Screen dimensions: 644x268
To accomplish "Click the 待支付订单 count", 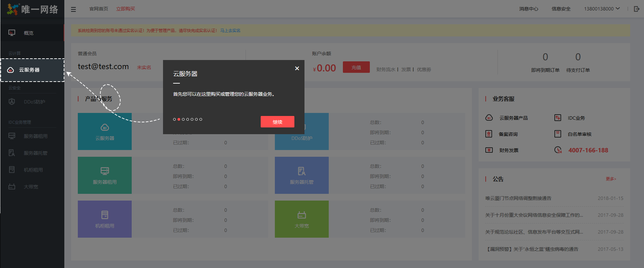I will tap(578, 57).
